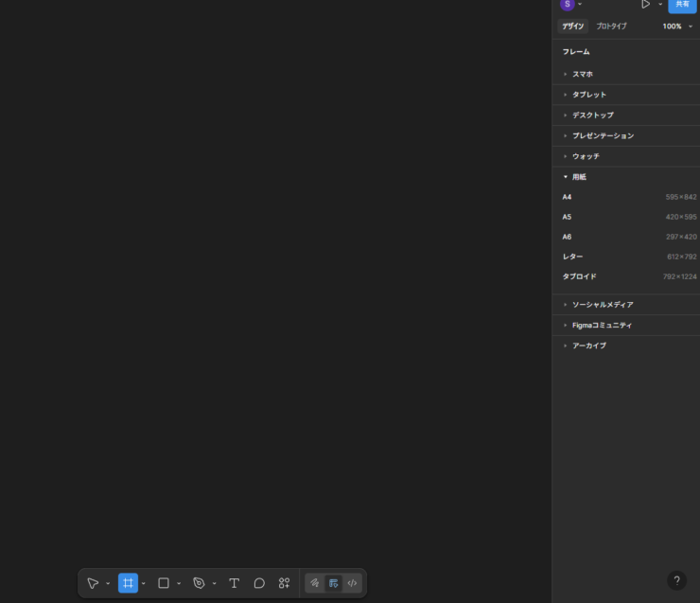This screenshot has width=700, height=603.
Task: Click the Present play icon
Action: pyautogui.click(x=645, y=5)
